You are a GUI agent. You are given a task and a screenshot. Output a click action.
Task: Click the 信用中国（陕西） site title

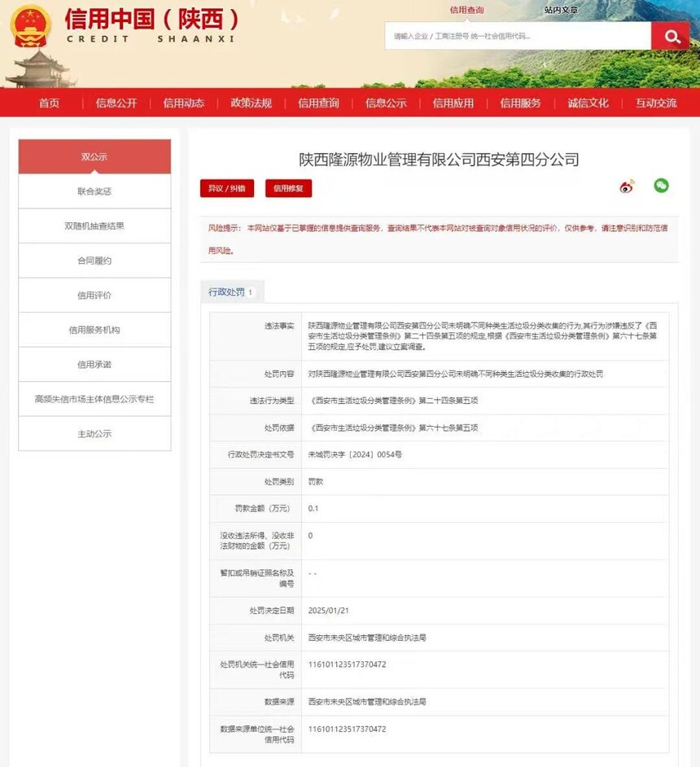pyautogui.click(x=151, y=20)
